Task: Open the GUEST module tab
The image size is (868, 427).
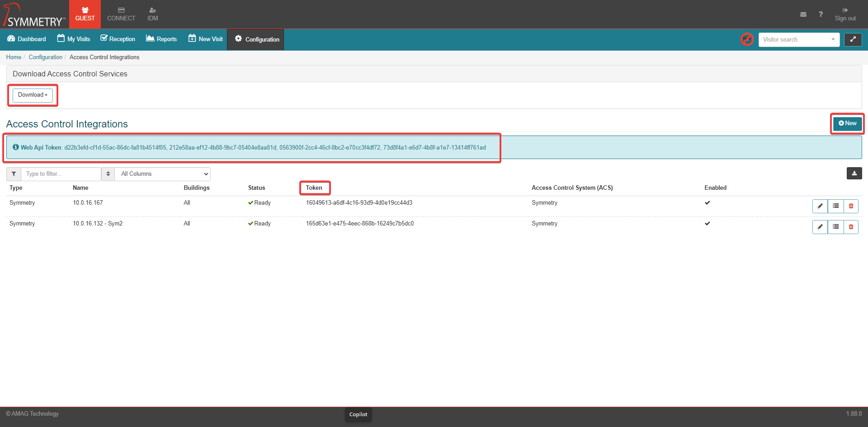Action: click(x=85, y=14)
